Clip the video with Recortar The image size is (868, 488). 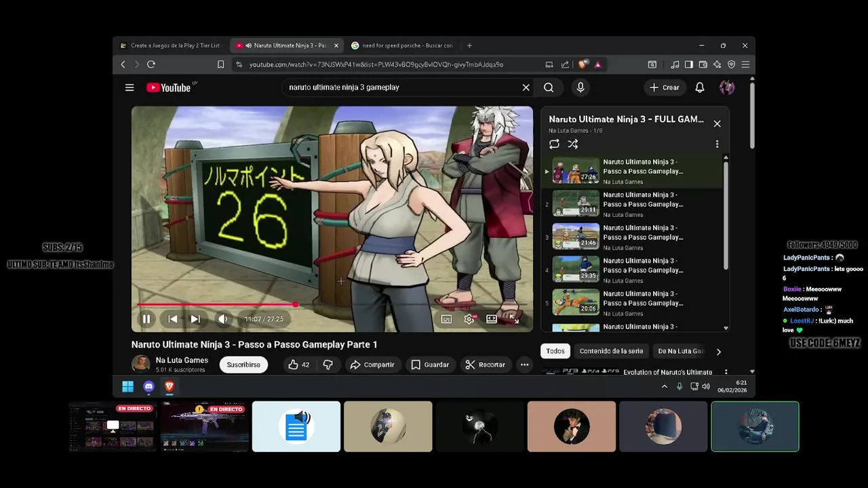pyautogui.click(x=485, y=365)
